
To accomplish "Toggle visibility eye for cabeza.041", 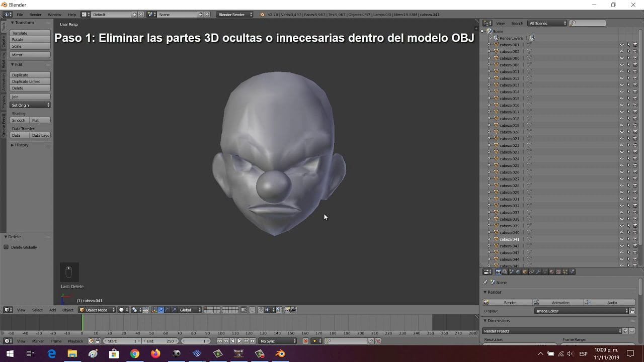I will 621,239.
